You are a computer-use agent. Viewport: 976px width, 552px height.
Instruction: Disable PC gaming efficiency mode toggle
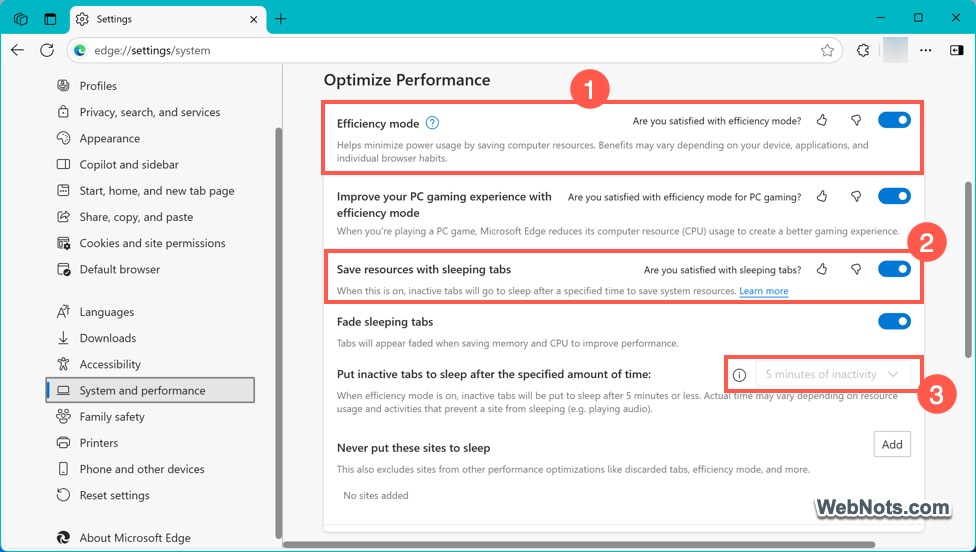point(894,196)
